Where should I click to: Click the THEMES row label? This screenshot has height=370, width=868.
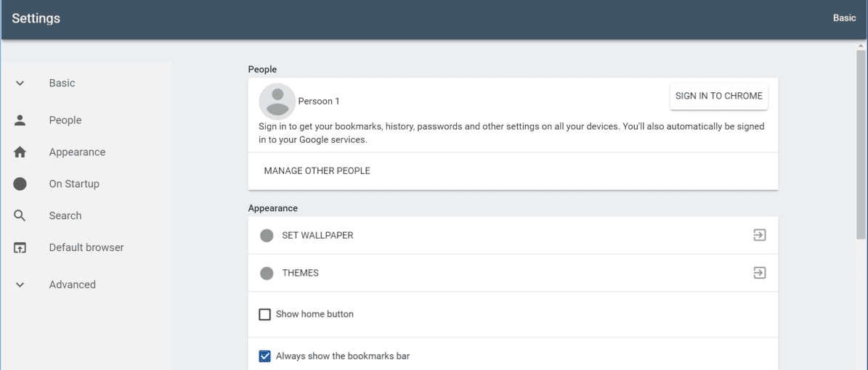coord(301,274)
